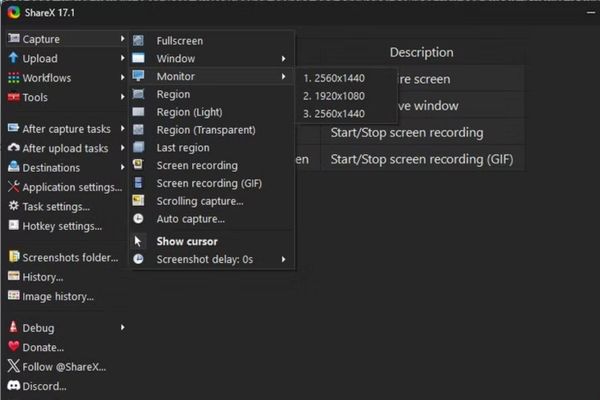Select monitor 2 at 1920x1080

coord(336,96)
